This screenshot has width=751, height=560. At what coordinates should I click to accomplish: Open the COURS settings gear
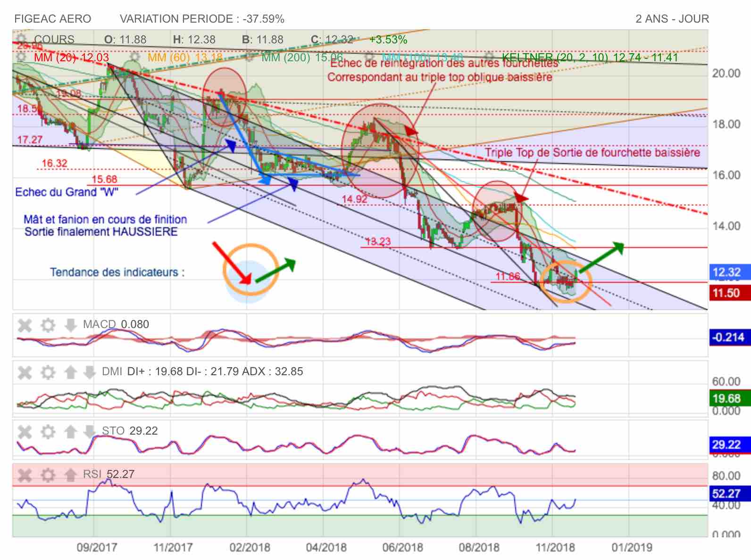click(x=21, y=39)
